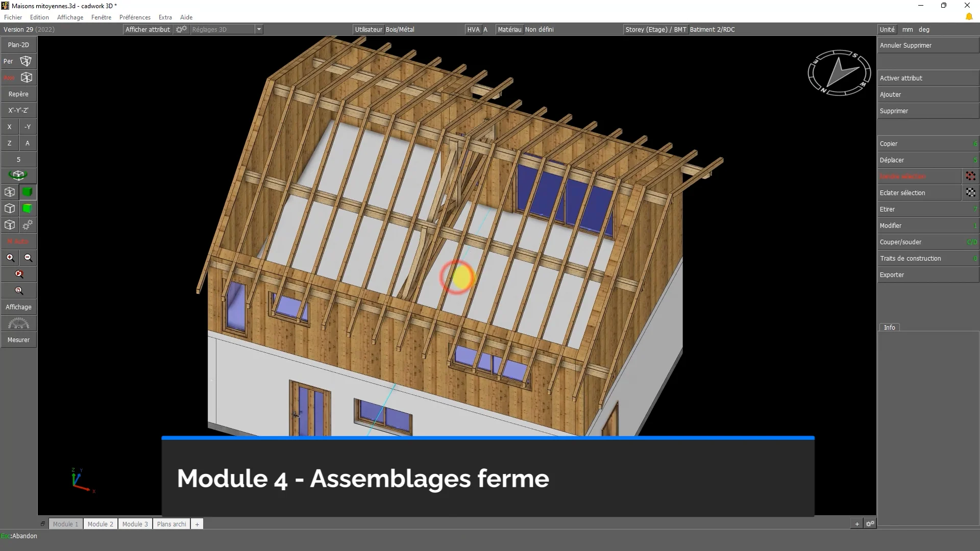Click the Storey (Etage) / BMT field

coord(656,30)
